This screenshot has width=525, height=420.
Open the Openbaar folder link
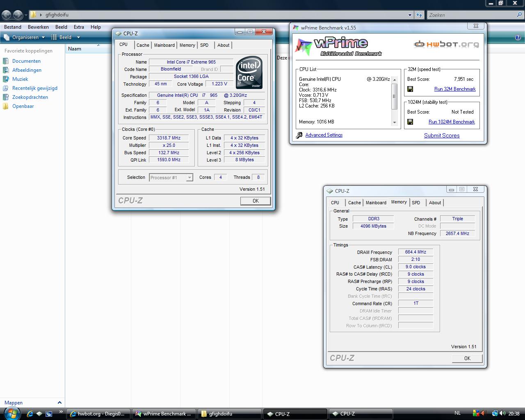pos(23,106)
